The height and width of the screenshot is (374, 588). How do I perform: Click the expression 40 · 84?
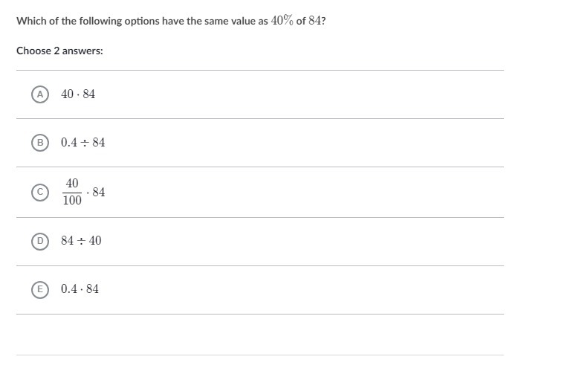click(78, 94)
